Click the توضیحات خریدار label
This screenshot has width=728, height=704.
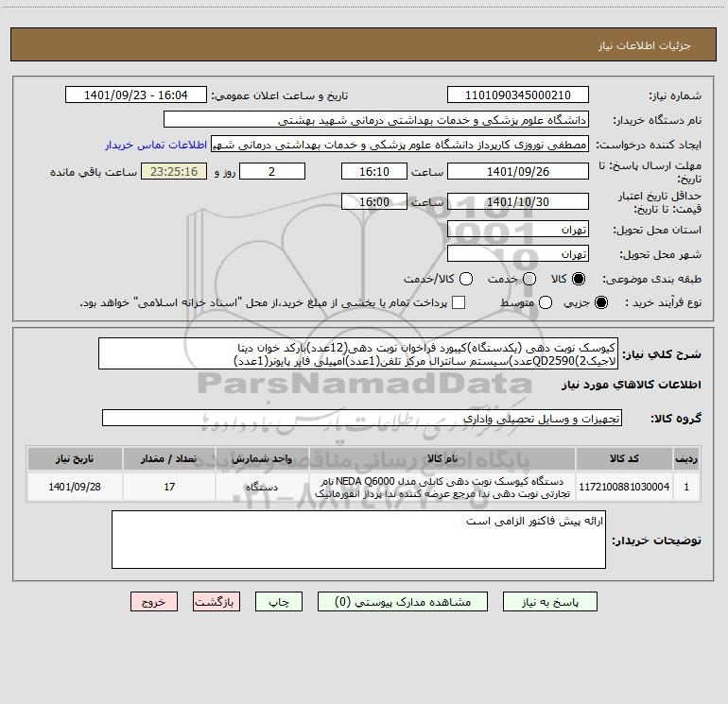pos(656,541)
